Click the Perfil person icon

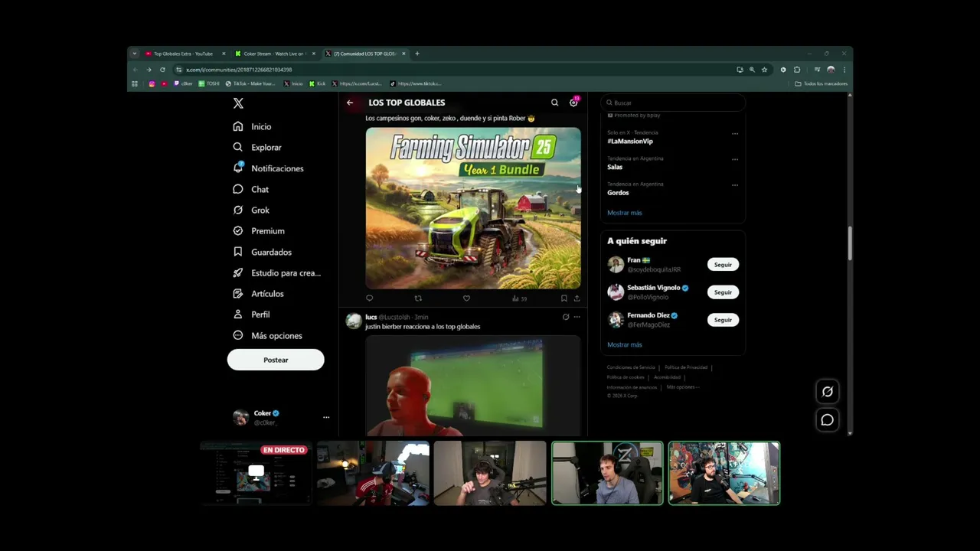click(238, 315)
